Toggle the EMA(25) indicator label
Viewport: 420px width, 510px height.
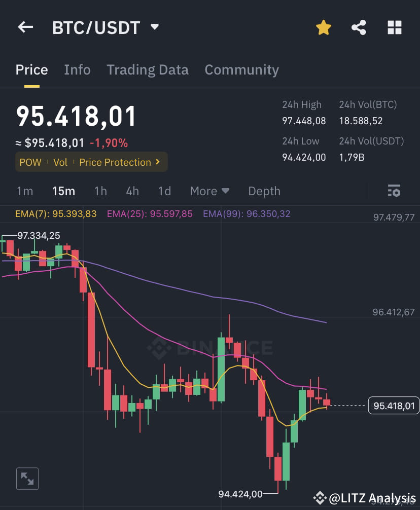pyautogui.click(x=150, y=213)
